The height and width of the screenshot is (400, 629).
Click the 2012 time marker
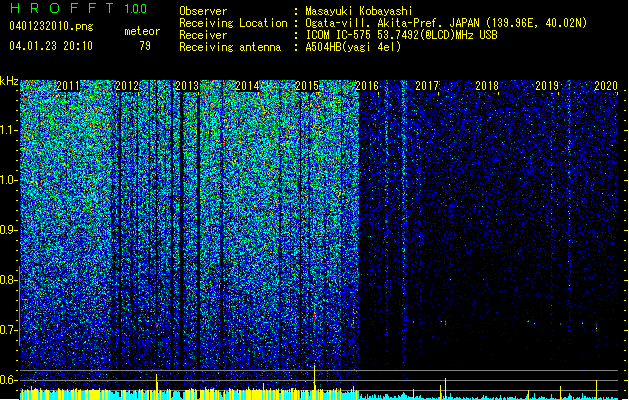[127, 86]
